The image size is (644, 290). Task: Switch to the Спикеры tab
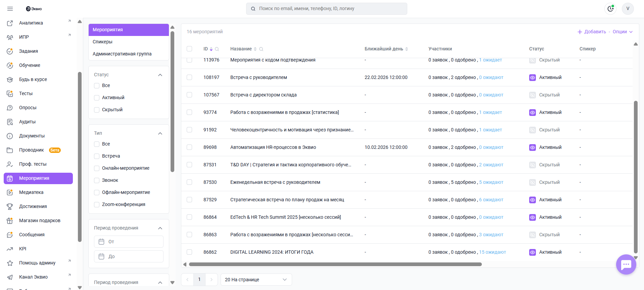[129, 42]
